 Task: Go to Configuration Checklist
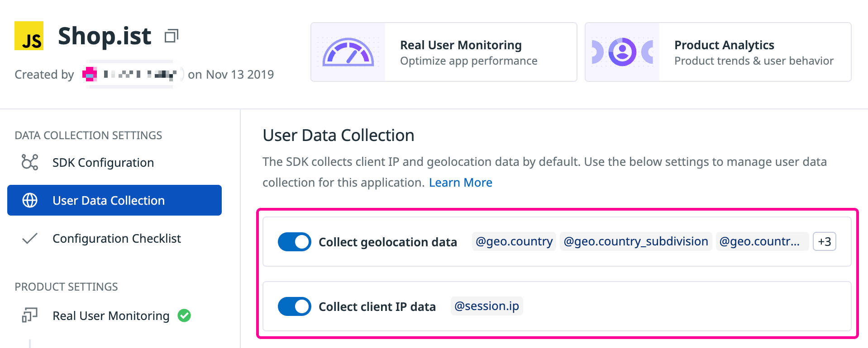pos(117,239)
